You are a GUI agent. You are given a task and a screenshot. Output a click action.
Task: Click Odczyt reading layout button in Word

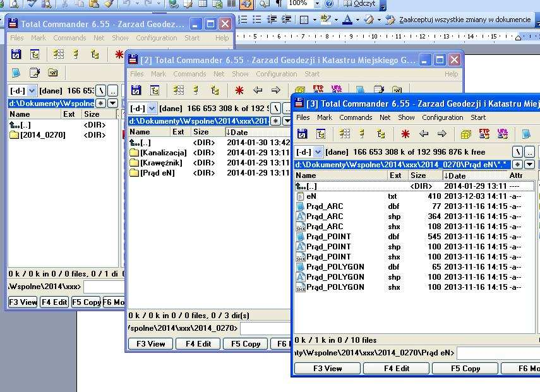point(360,4)
